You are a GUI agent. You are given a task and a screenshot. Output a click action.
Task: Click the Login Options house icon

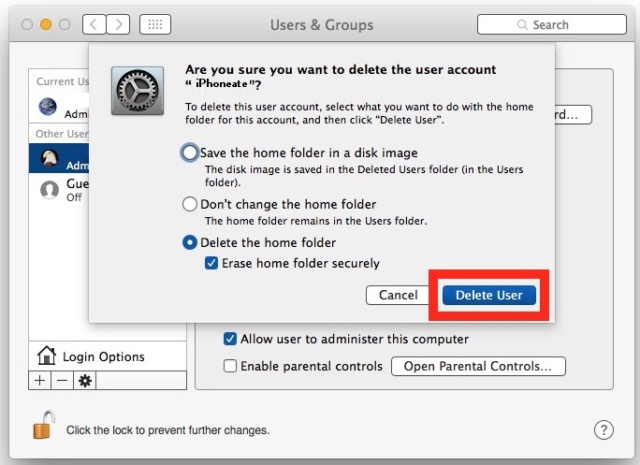click(x=47, y=355)
